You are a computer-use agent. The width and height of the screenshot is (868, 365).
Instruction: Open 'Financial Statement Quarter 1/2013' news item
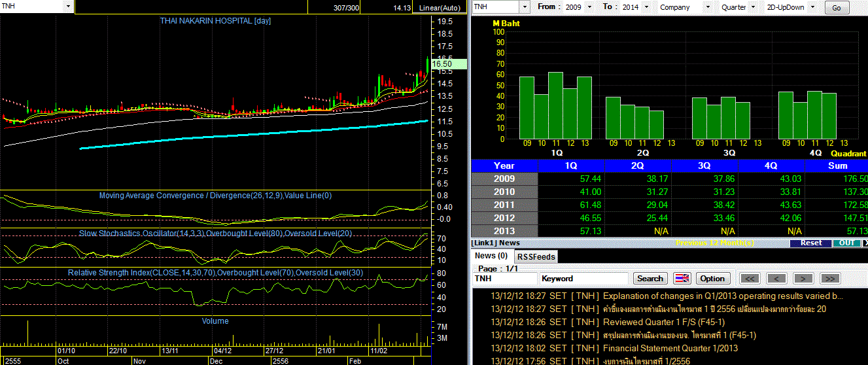pos(670,348)
